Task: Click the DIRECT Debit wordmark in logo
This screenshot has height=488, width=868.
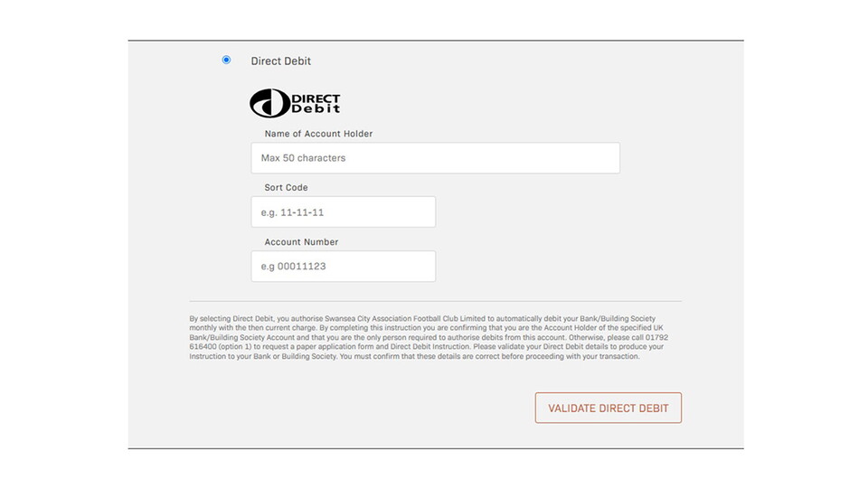Action: (315, 103)
